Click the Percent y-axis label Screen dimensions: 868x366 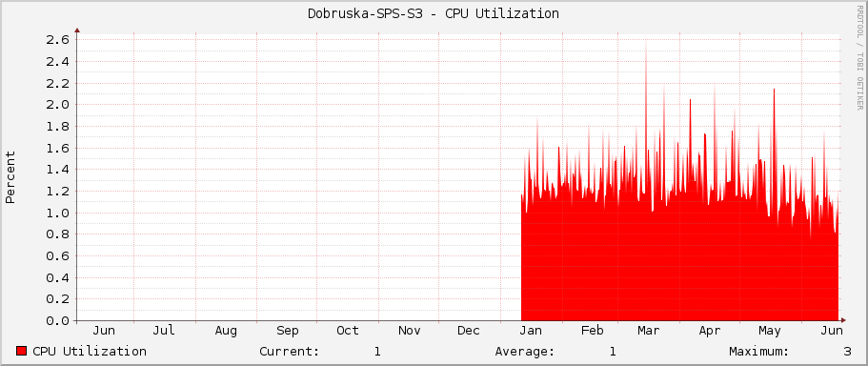[10, 176]
